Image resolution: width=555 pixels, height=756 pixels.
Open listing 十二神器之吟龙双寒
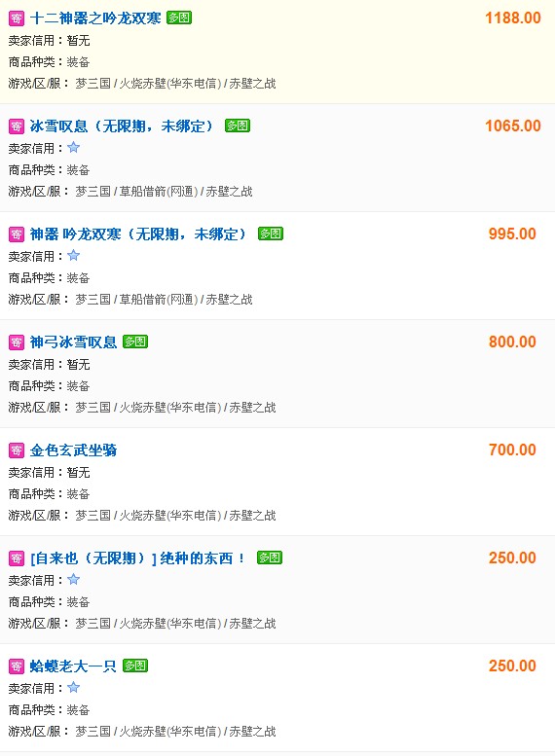tap(95, 18)
